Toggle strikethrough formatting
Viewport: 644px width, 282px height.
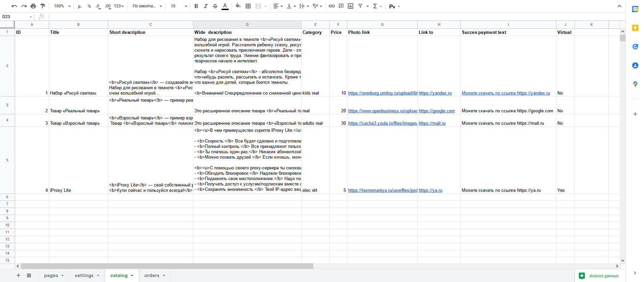pyautogui.click(x=215, y=6)
